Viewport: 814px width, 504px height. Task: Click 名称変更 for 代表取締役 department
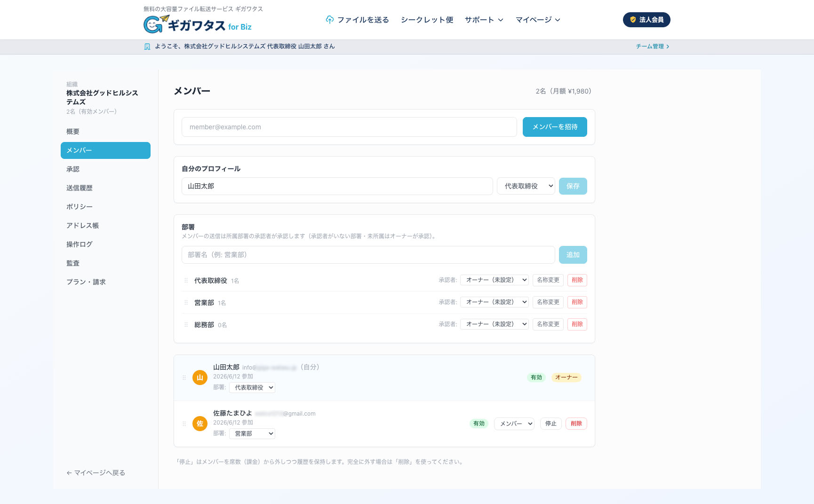pos(548,280)
